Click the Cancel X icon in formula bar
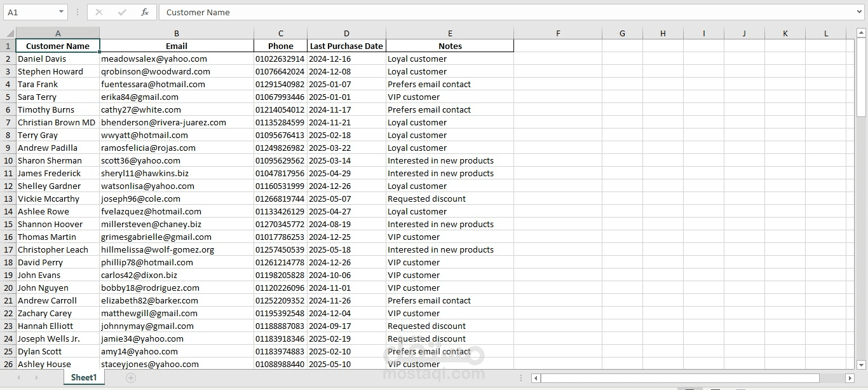This screenshot has height=390, width=868. click(99, 12)
